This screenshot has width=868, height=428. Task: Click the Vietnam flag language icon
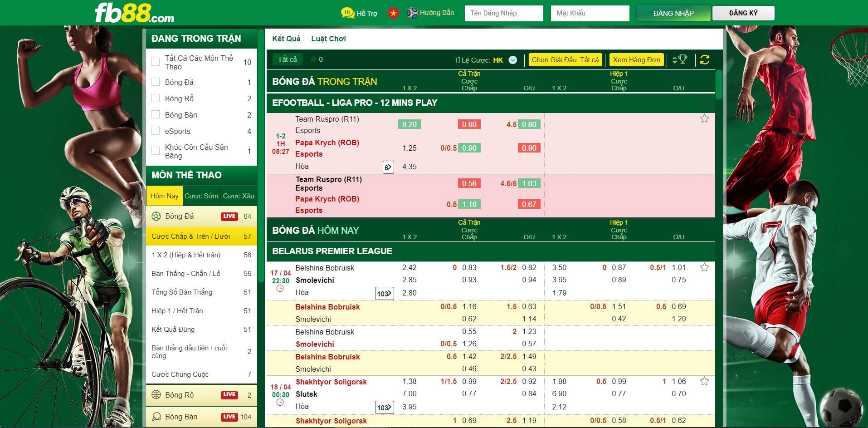[393, 13]
